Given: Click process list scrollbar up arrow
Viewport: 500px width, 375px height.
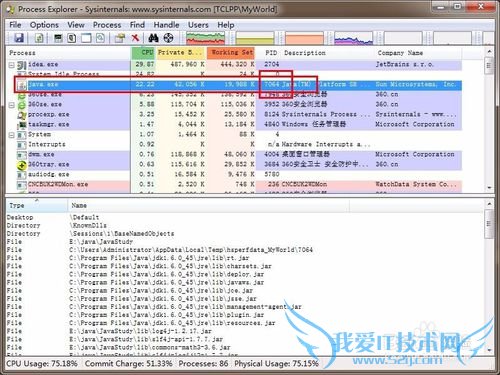Looking at the screenshot, I should (x=489, y=52).
